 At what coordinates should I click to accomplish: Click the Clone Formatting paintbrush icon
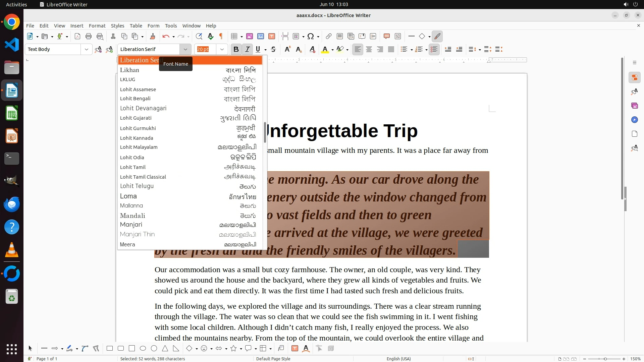coord(153,36)
